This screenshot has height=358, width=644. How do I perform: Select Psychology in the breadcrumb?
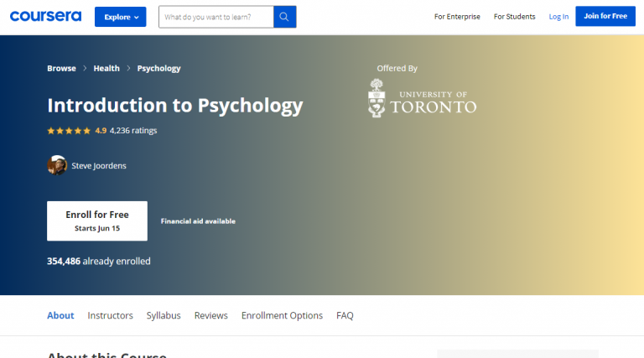(158, 69)
